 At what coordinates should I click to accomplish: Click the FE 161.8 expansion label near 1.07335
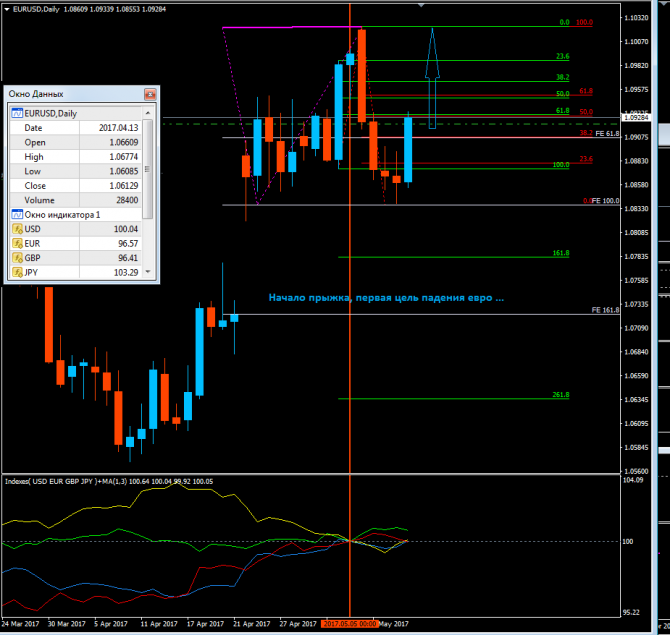(605, 310)
